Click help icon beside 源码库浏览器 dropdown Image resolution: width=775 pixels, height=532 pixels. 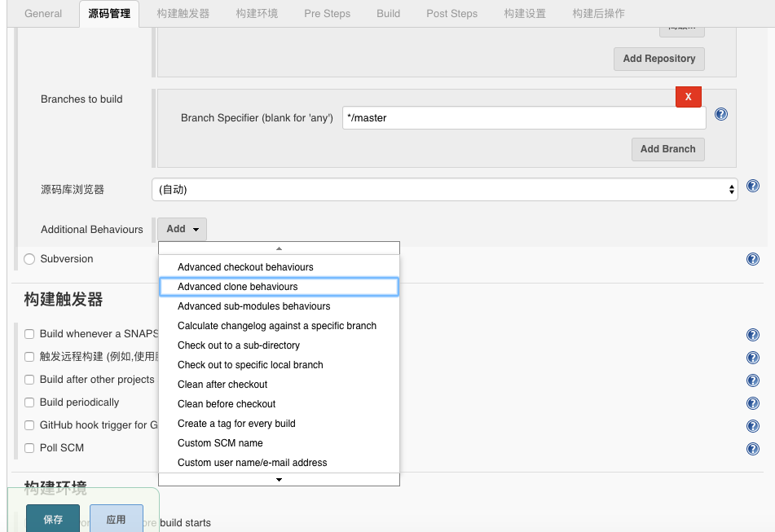[x=752, y=186]
